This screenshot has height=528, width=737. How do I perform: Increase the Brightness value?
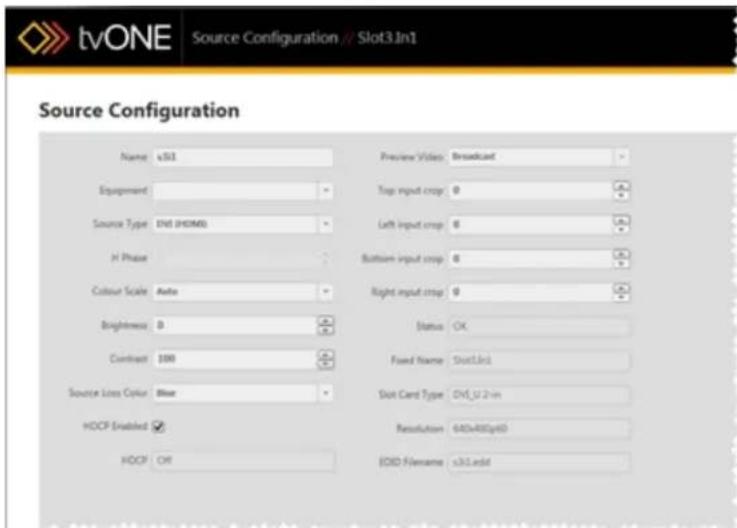click(x=326, y=321)
